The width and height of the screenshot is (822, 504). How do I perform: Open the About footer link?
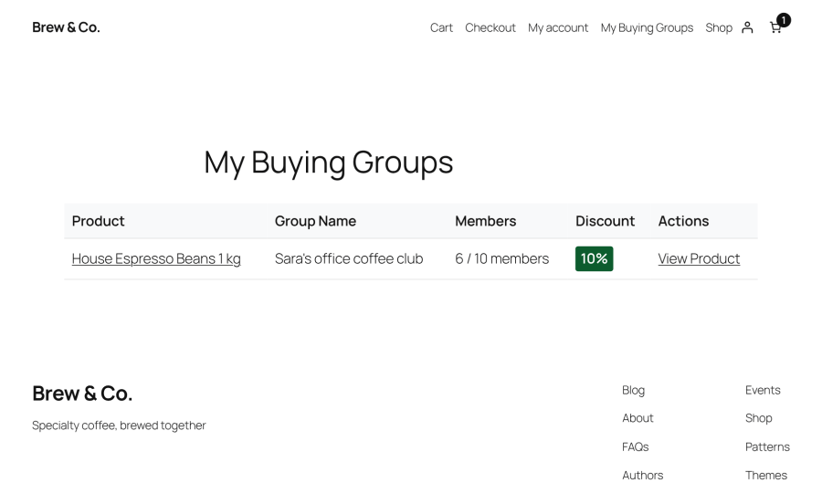click(x=638, y=418)
